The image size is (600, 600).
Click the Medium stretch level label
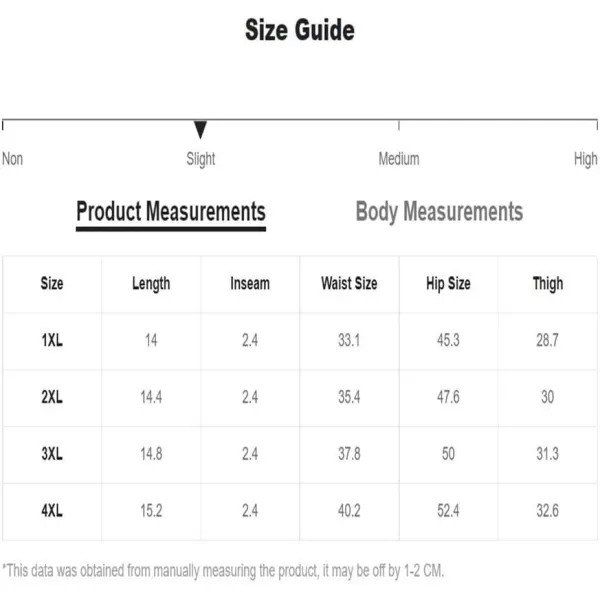click(x=399, y=159)
